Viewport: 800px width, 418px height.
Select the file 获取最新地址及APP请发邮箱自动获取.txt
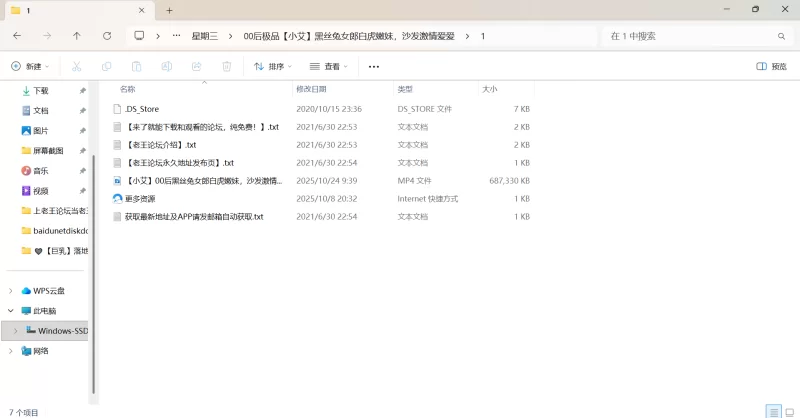point(194,216)
